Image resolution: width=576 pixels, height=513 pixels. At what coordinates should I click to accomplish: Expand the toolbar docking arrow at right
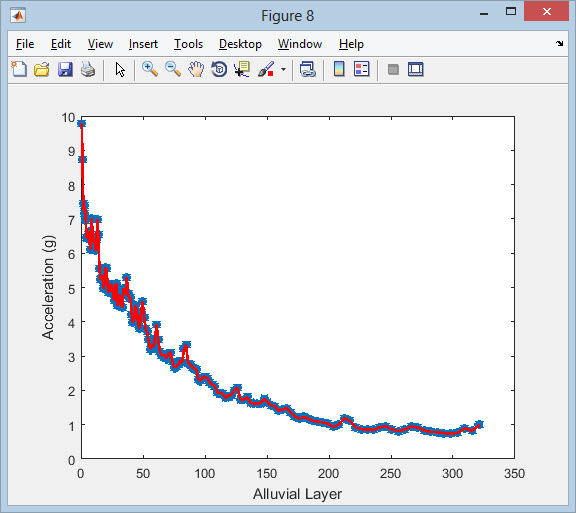click(559, 44)
